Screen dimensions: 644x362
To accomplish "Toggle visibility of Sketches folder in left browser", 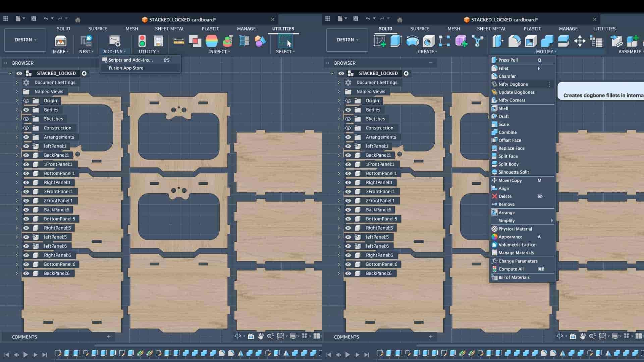I will coord(26,119).
